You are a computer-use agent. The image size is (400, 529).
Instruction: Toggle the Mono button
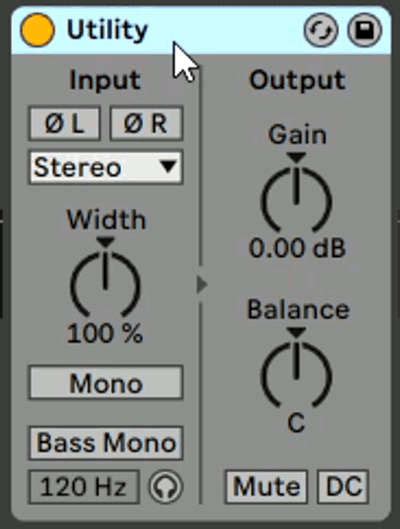point(106,383)
